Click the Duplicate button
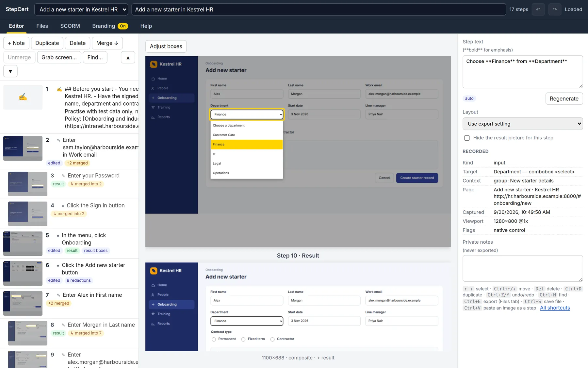 (x=47, y=43)
